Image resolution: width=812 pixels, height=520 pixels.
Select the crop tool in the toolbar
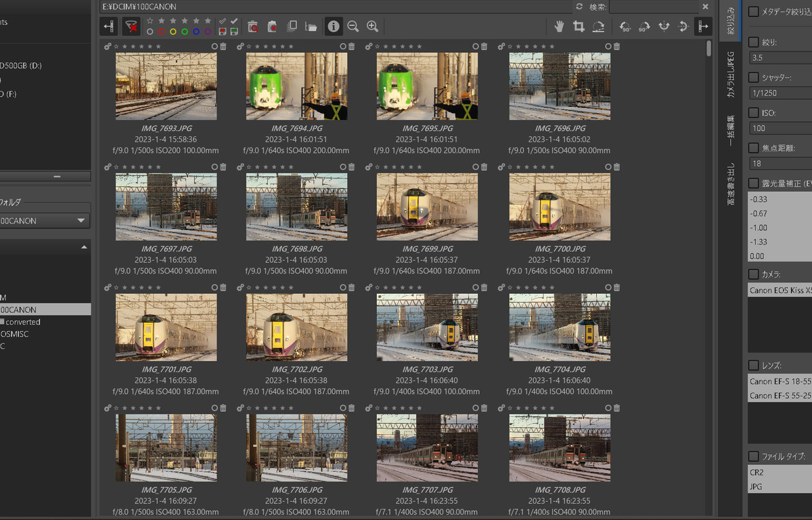pos(579,26)
